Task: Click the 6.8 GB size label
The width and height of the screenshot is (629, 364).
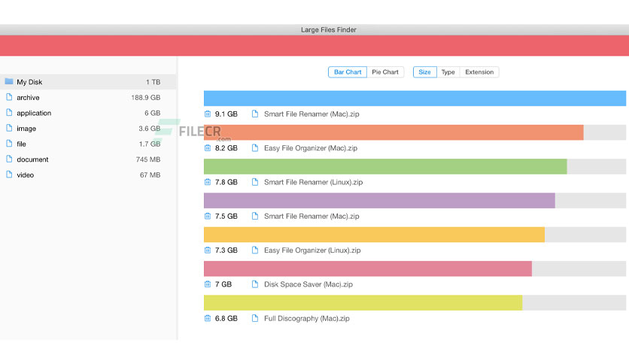Action: pos(226,318)
